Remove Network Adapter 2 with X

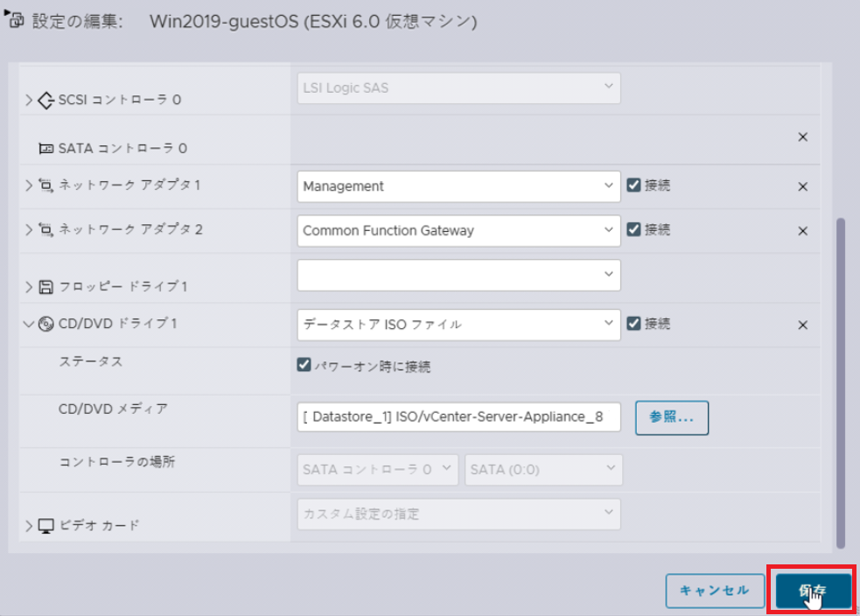click(x=802, y=231)
